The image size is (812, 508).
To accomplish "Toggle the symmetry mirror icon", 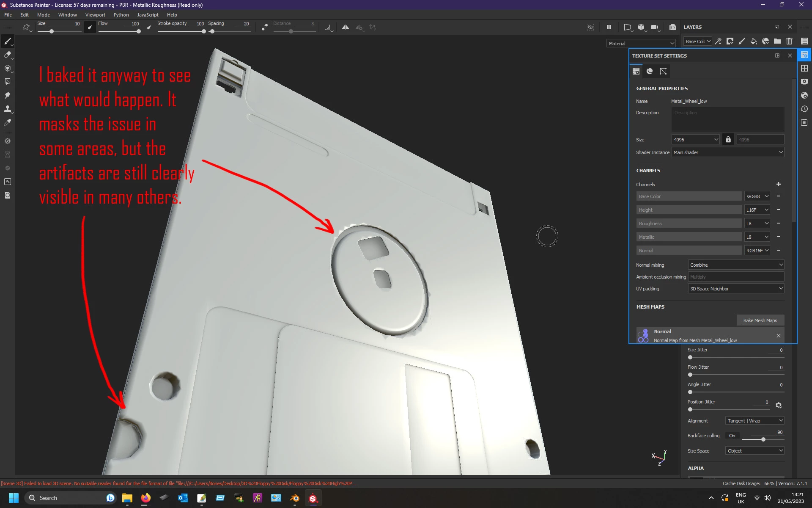I will point(346,27).
